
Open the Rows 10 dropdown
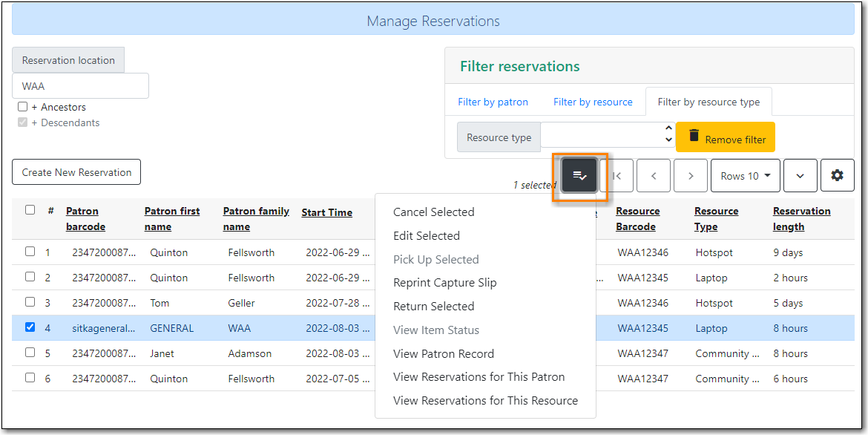(745, 175)
